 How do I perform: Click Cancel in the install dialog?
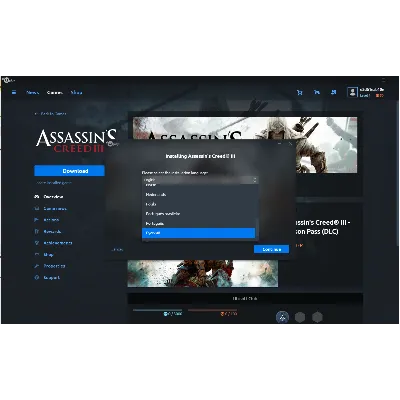(117, 249)
